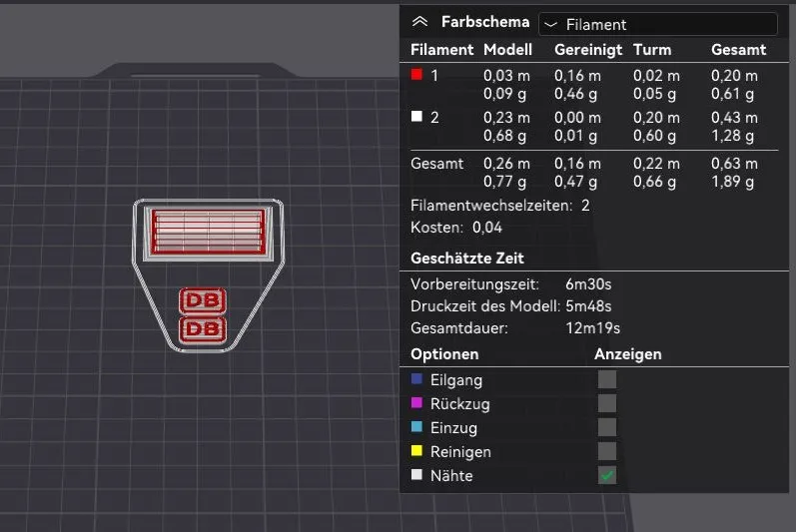
Task: Click the 'Geschätzte Zeit' heading
Action: [x=467, y=259]
